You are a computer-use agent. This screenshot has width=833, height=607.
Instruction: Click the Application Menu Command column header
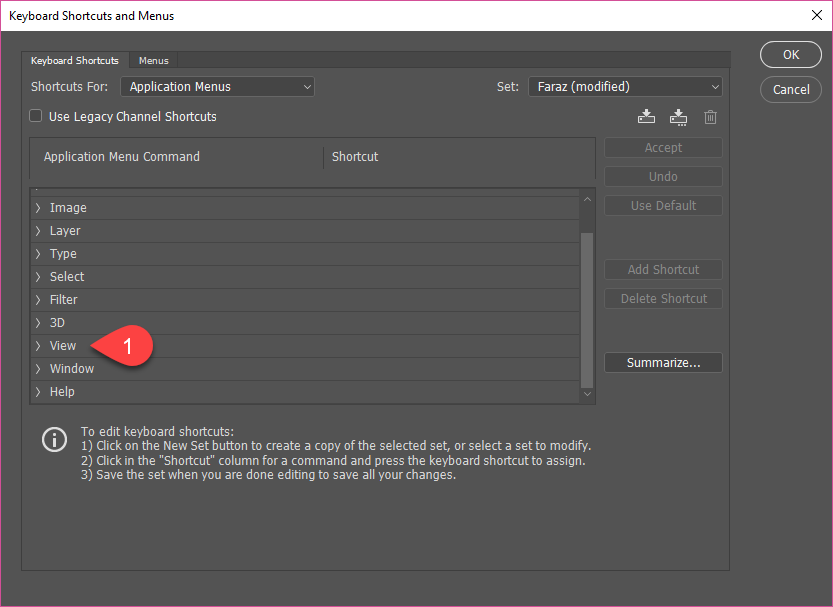click(122, 157)
